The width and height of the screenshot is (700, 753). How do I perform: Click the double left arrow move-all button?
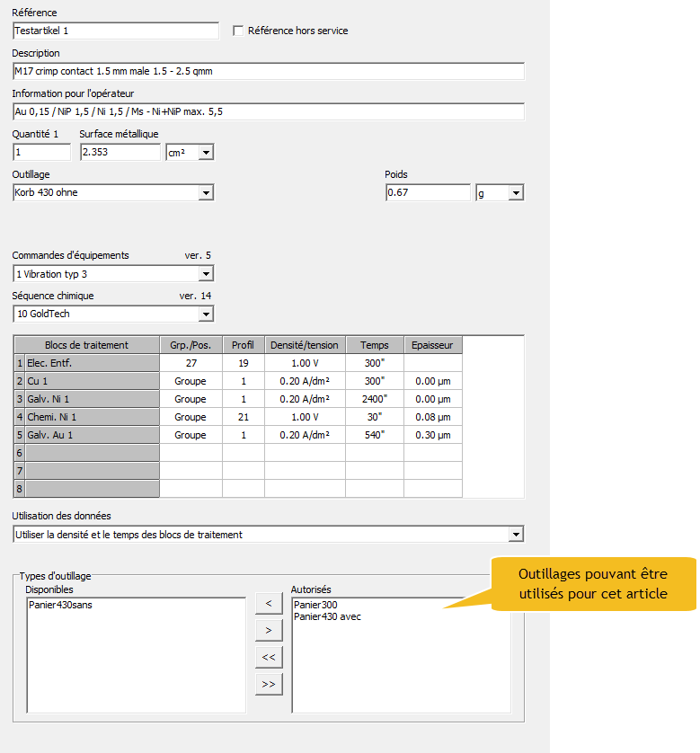(269, 657)
